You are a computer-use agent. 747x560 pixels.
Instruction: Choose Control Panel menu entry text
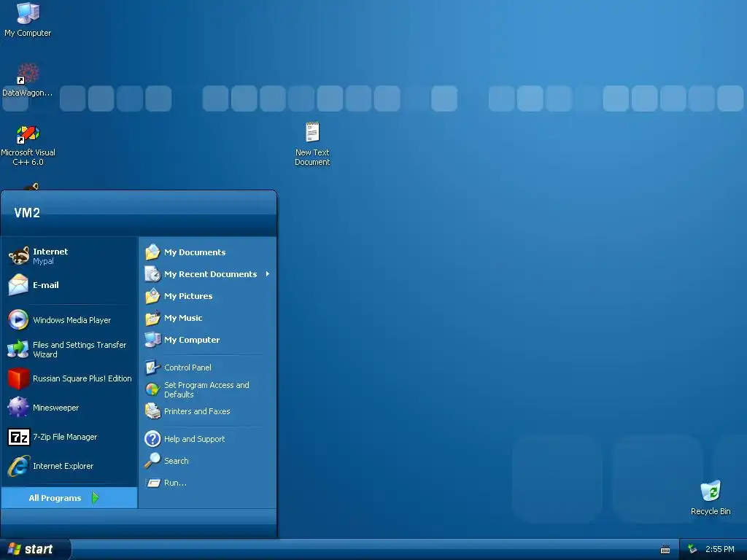(187, 367)
